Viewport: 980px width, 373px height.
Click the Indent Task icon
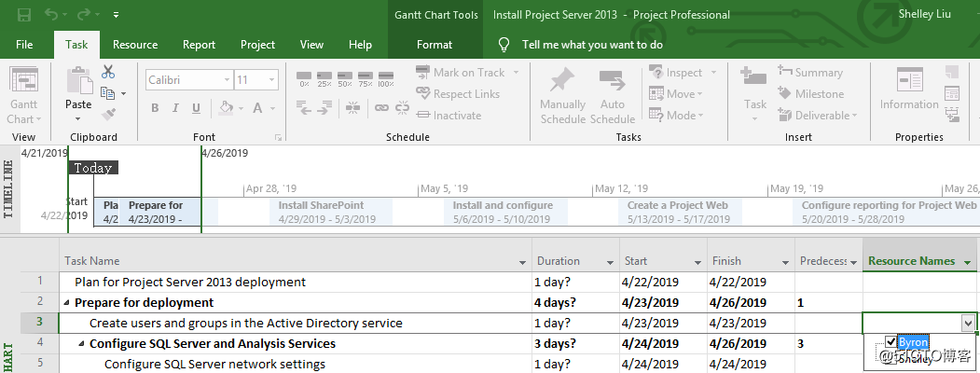click(x=324, y=108)
